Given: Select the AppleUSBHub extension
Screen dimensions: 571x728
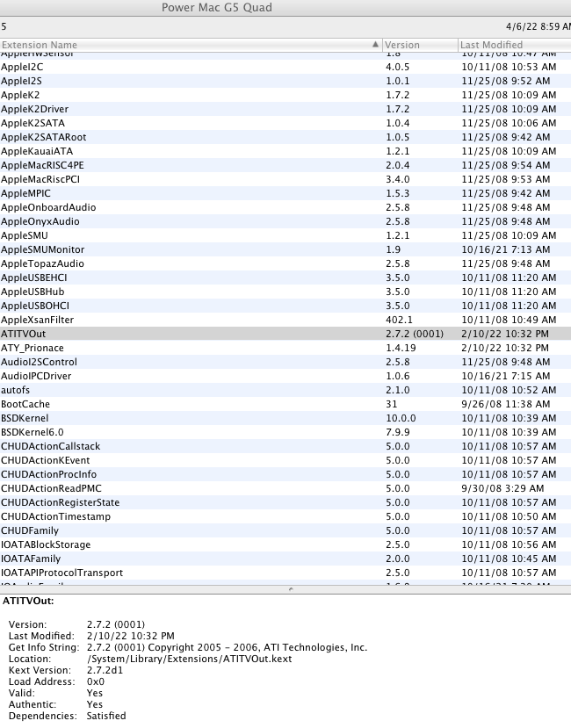Looking at the screenshot, I should click(285, 292).
